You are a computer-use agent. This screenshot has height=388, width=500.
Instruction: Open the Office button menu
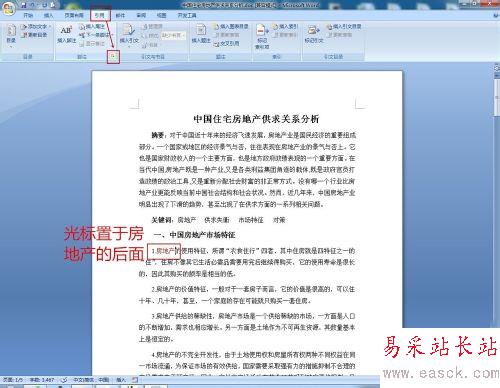pos(9,8)
